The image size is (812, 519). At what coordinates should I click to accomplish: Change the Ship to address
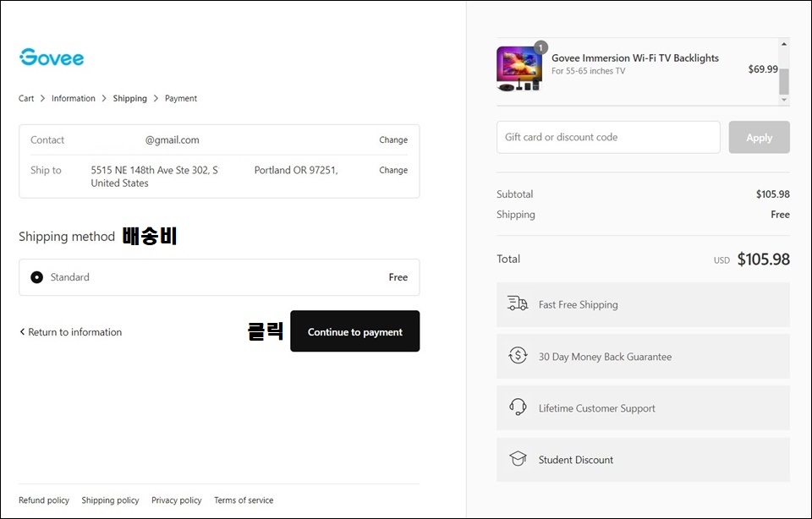click(393, 170)
